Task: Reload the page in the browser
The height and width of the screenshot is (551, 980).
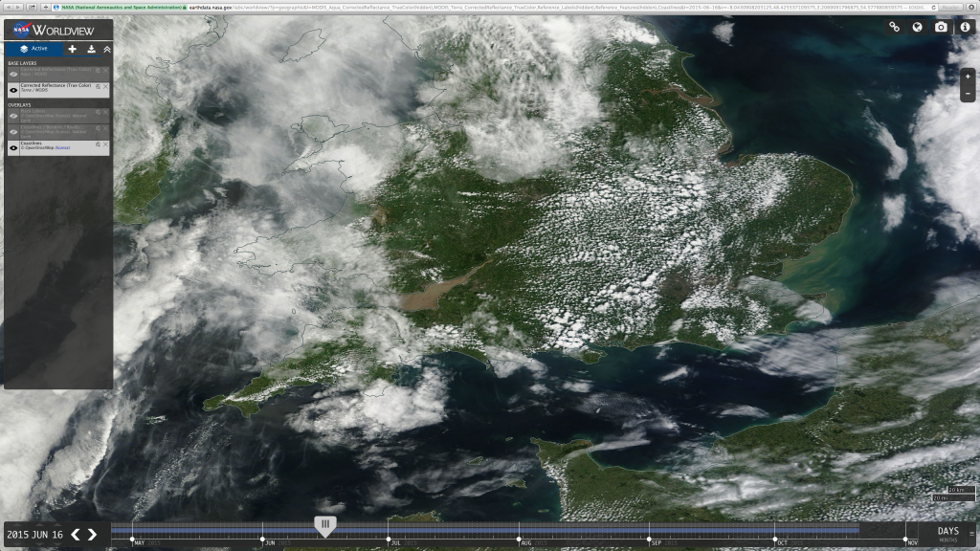Action: 934,7
